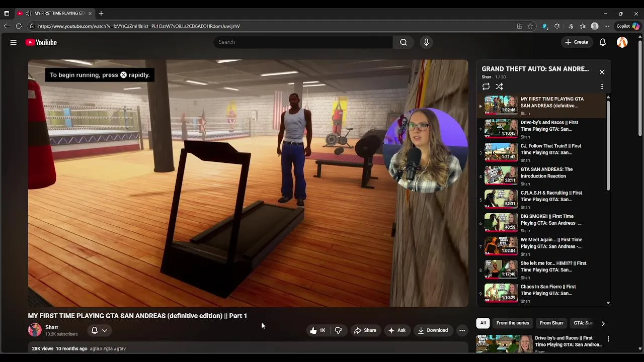Image resolution: width=644 pixels, height=362 pixels.
Task: Play 'CJ, Follow That Train!!' video
Action: click(541, 153)
